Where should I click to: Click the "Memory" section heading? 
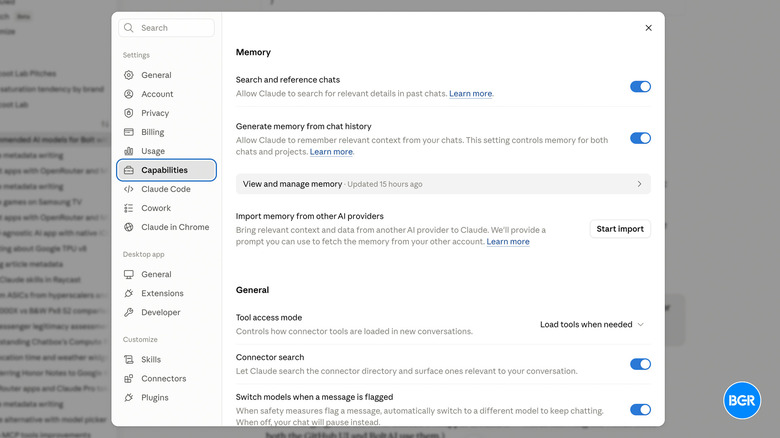[x=253, y=52]
